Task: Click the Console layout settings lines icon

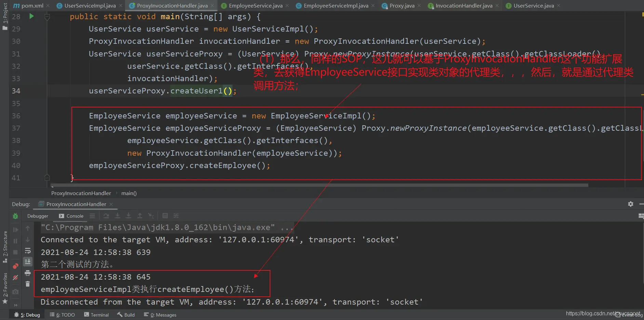Action: [x=92, y=216]
